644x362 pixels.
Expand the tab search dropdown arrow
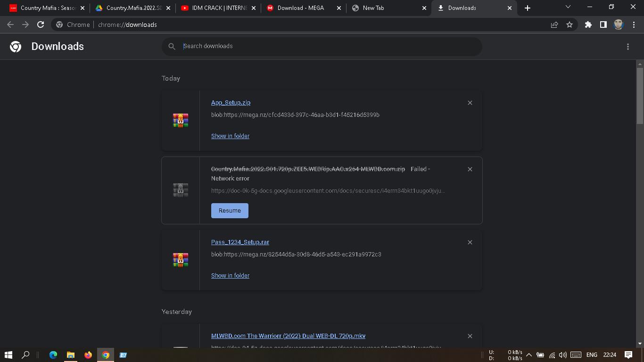568,7
